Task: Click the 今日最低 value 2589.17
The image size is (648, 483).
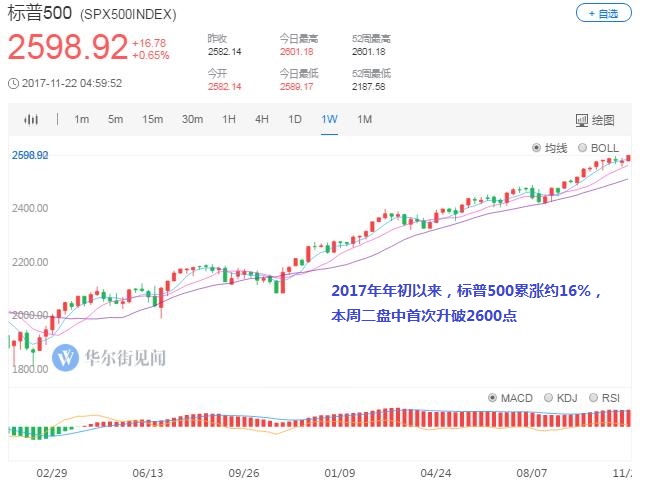Action: click(x=296, y=87)
